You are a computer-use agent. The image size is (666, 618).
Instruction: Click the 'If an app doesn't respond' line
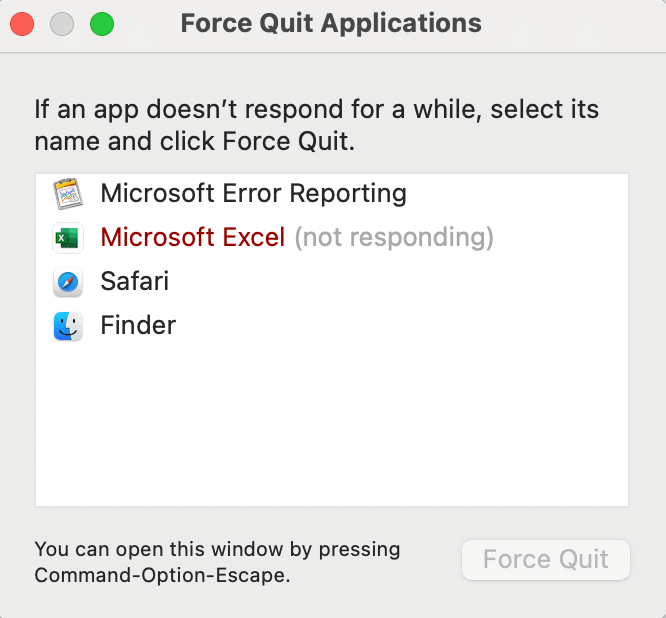(x=316, y=109)
